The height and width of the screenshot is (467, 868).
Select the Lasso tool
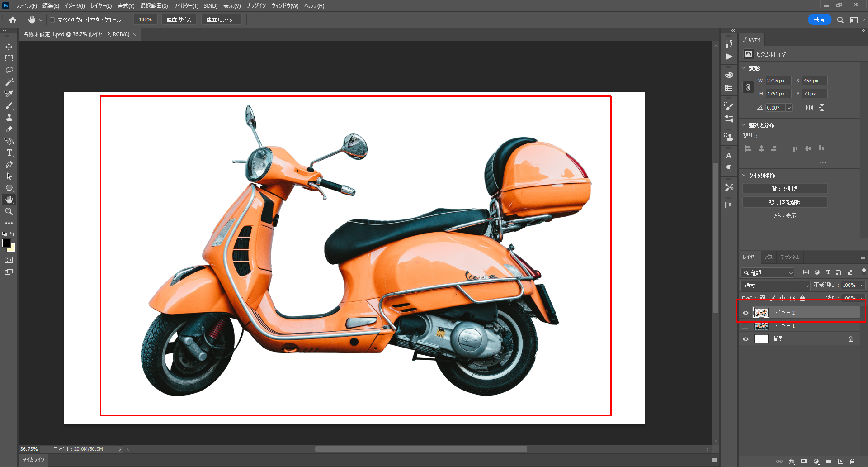click(9, 70)
